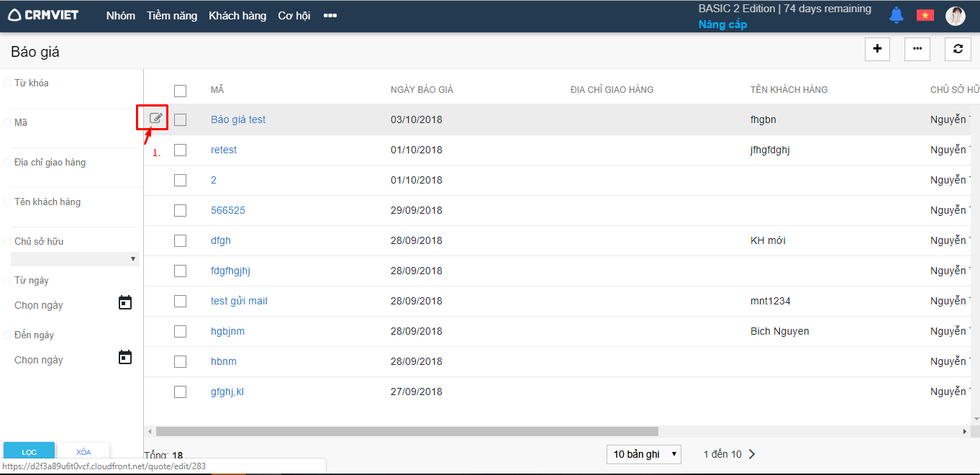
Task: Expand the top nav more menu ellipsis
Action: (x=330, y=16)
